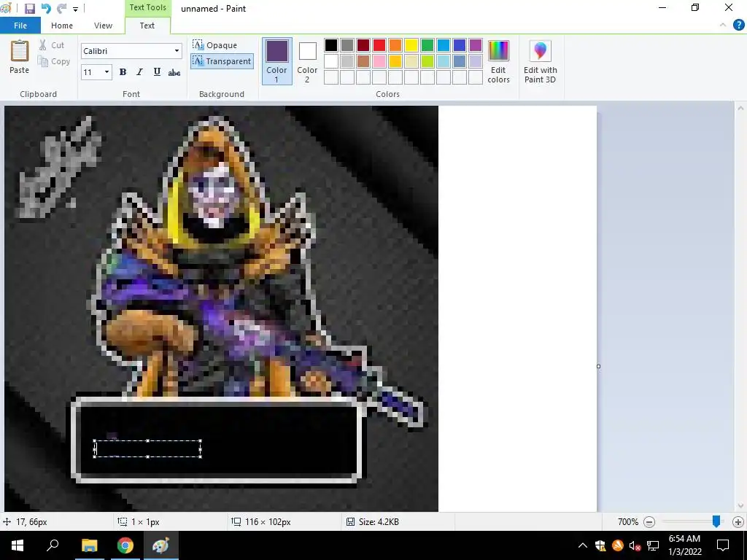
Task: Open image with Edit with Paint 3D
Action: pyautogui.click(x=541, y=61)
